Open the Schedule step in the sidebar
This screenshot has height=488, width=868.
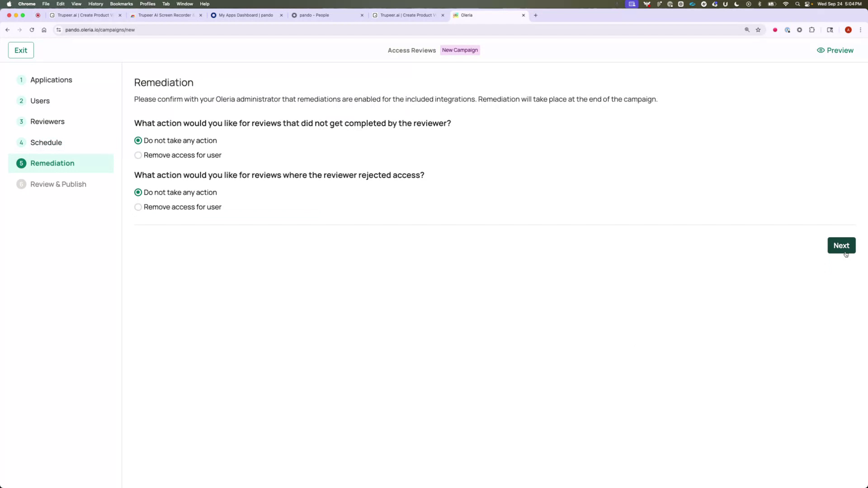(46, 142)
